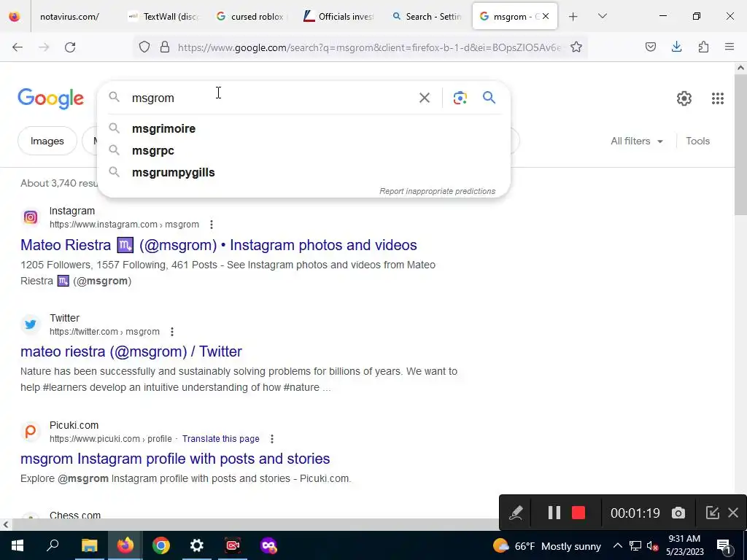
Task: Open options for Twitter result
Action: pos(172,332)
